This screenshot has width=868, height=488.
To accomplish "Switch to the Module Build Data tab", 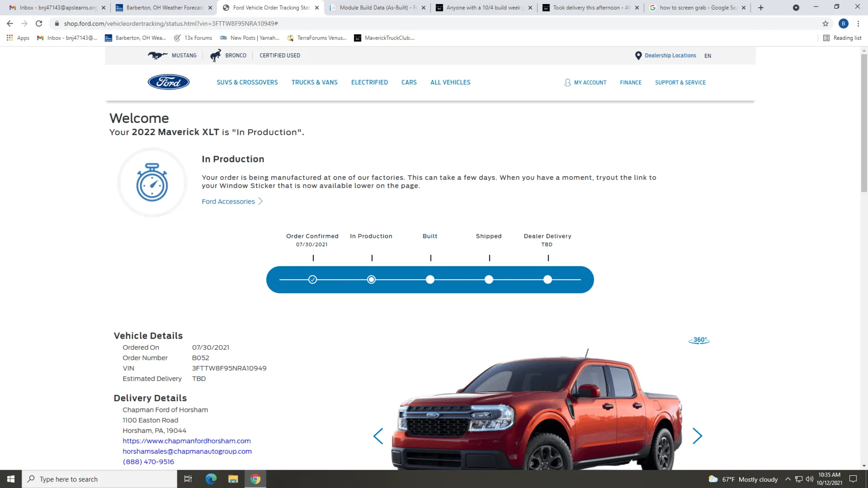I will click(377, 8).
